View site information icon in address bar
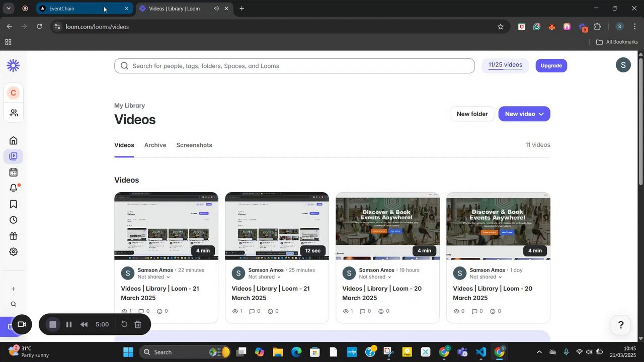The height and width of the screenshot is (362, 644). tap(57, 27)
